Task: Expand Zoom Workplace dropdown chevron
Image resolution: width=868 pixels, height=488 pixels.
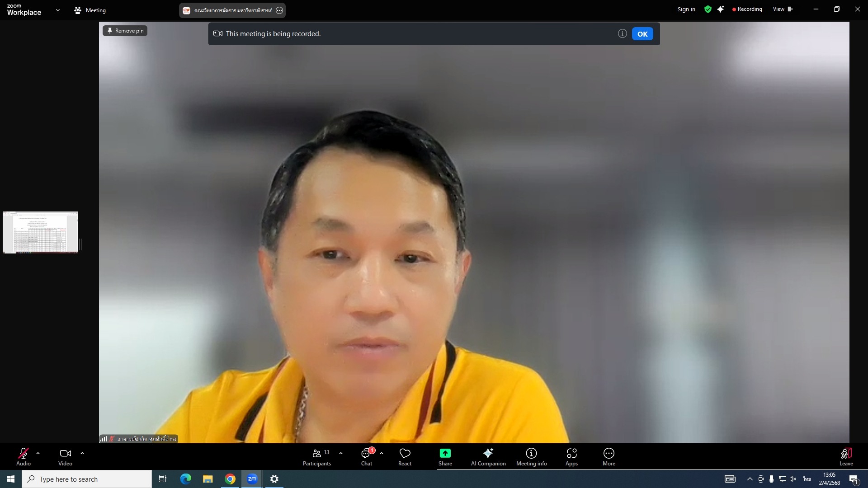Action: [57, 10]
